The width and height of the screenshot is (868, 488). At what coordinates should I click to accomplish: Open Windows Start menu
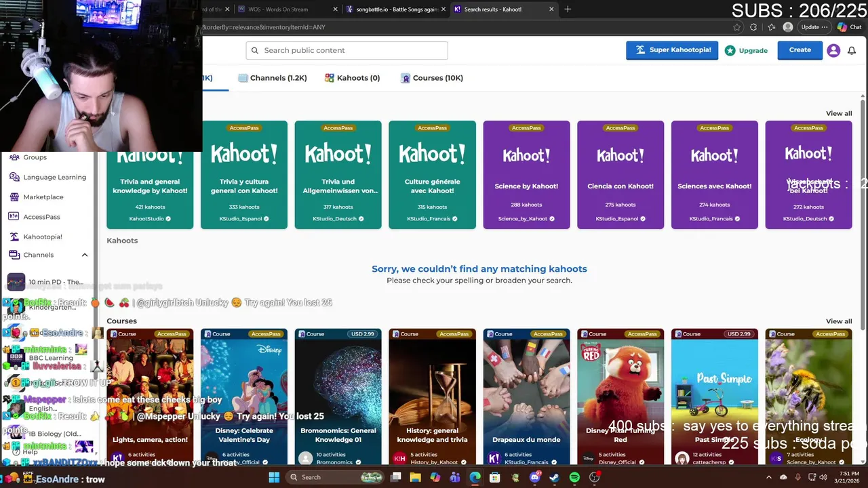[274, 477]
